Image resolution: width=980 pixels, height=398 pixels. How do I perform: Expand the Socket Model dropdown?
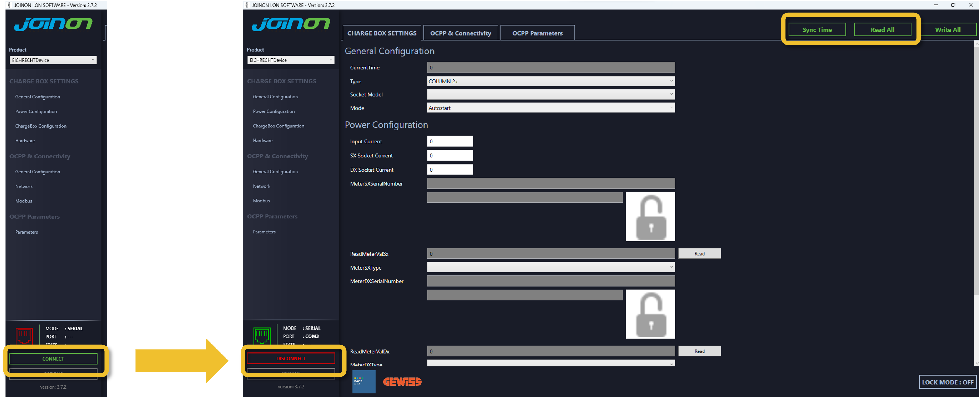550,94
